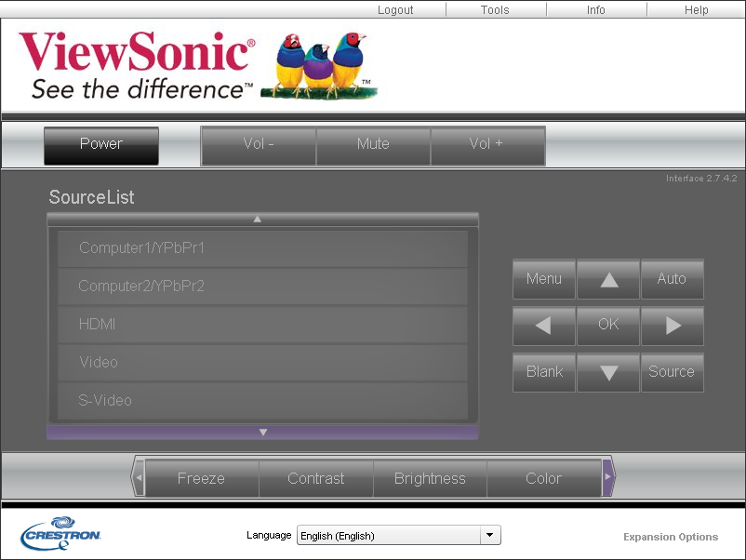Select S-Video source

(262, 401)
